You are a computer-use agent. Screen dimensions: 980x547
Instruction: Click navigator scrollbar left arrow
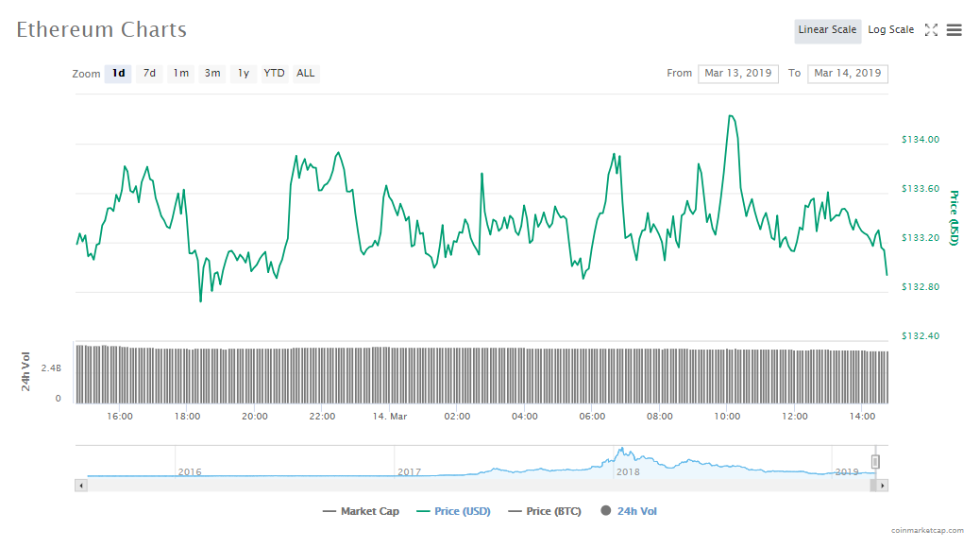(x=80, y=486)
